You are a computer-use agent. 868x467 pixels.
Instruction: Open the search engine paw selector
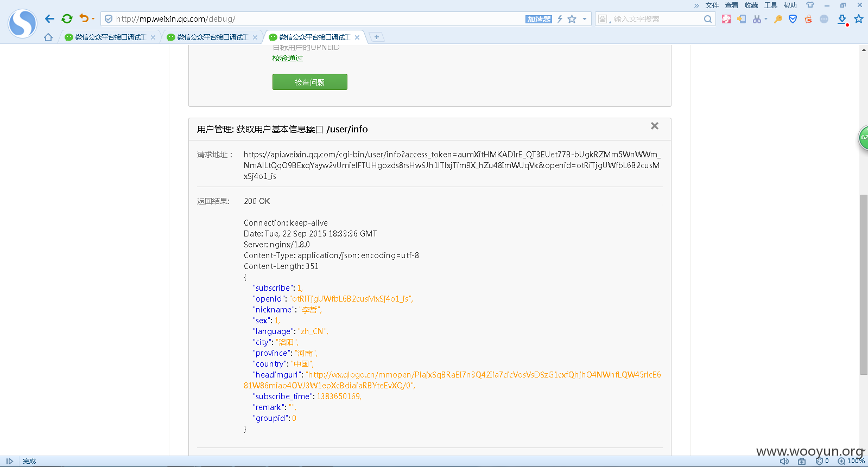604,19
